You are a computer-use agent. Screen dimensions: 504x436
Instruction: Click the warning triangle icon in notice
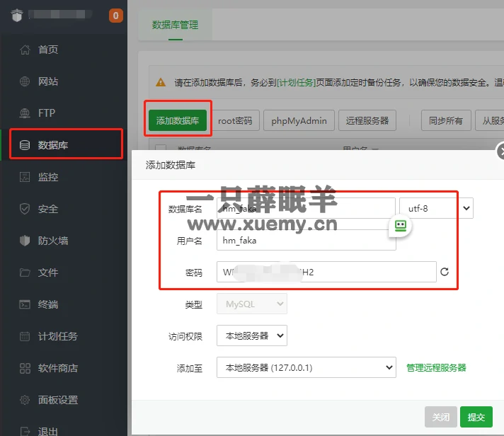(161, 82)
